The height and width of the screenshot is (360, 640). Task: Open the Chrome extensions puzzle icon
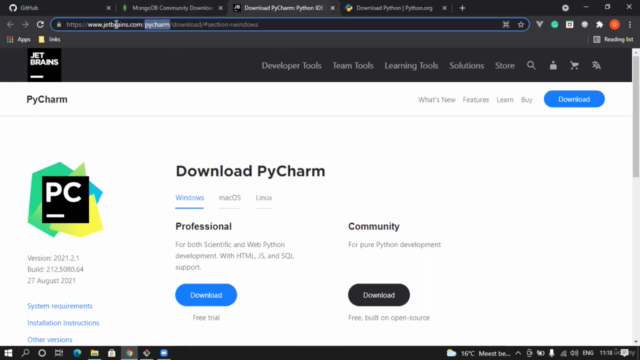[600, 24]
